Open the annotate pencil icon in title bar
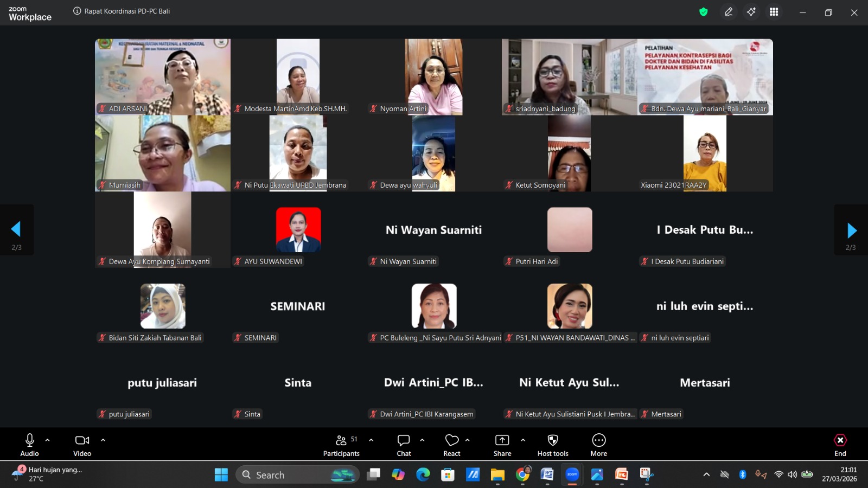Viewport: 868px width, 488px height. tap(729, 12)
